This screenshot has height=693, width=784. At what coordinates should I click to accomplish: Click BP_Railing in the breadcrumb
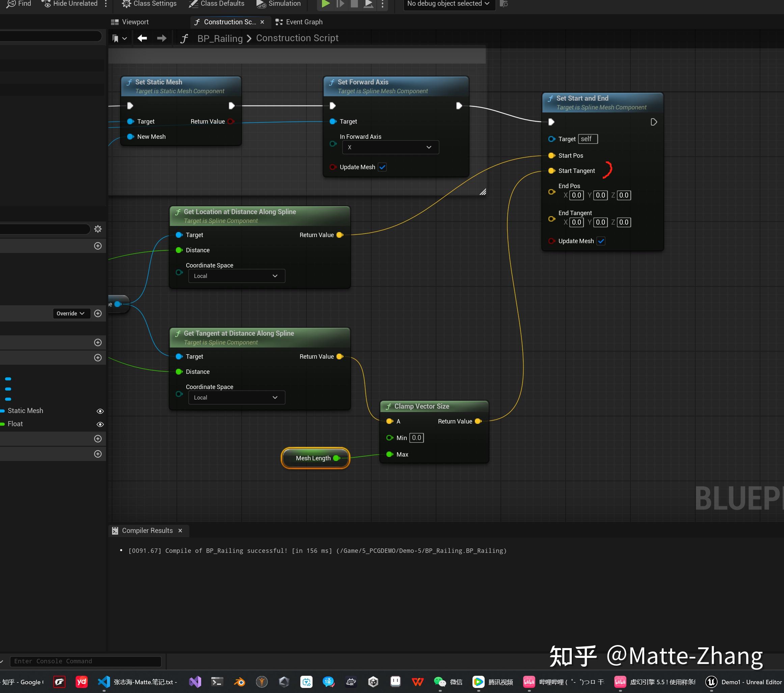point(220,38)
